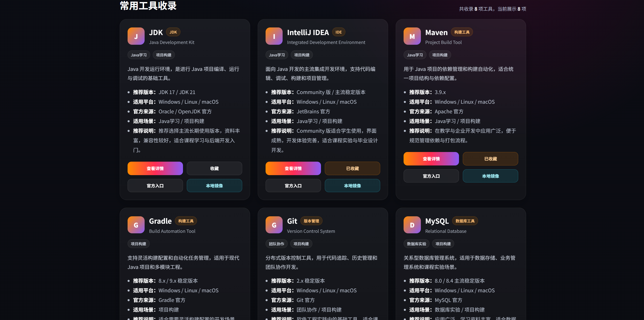Screen dimensions: 644x320
Task: Click the MySQL card letter icon
Action: coord(412,225)
